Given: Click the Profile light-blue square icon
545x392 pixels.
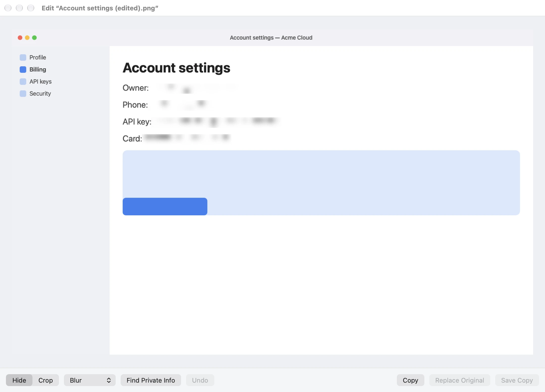Looking at the screenshot, I should [x=23, y=57].
